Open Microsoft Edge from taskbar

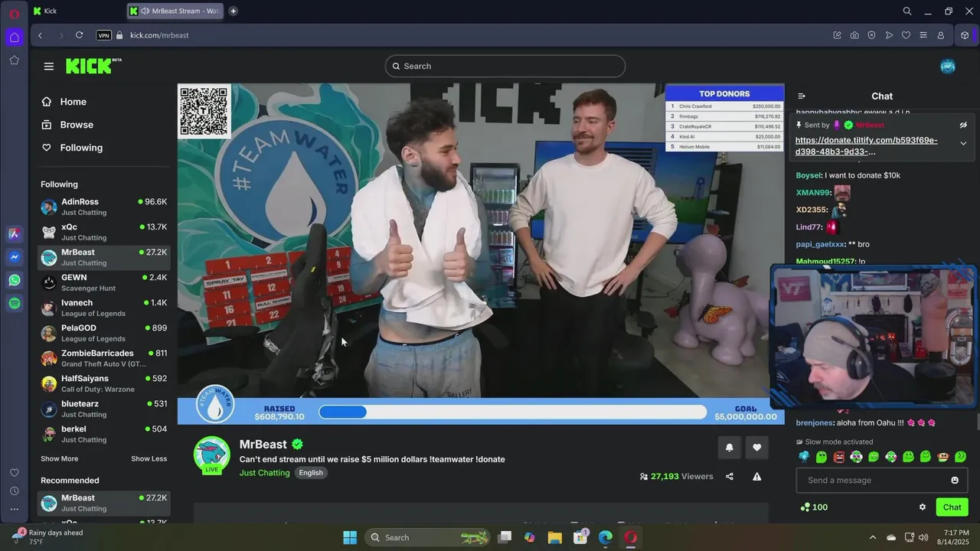click(606, 537)
